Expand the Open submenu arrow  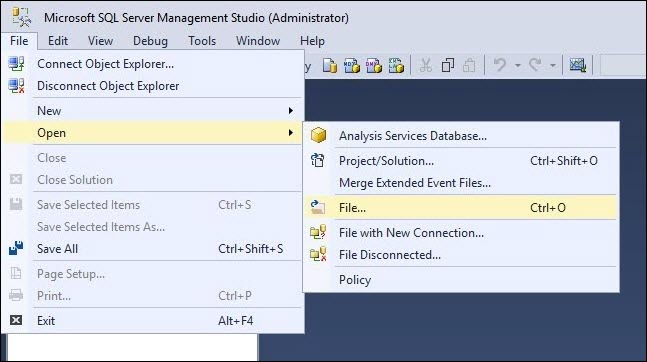291,132
